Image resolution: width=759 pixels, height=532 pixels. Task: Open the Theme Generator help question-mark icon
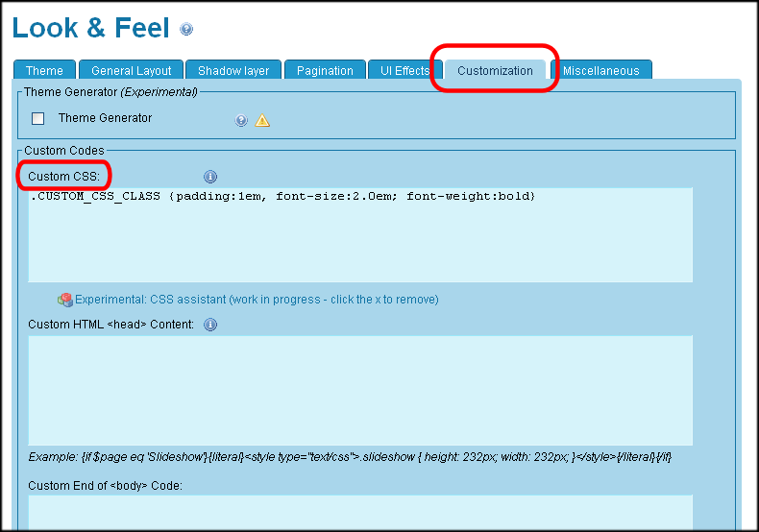(241, 120)
